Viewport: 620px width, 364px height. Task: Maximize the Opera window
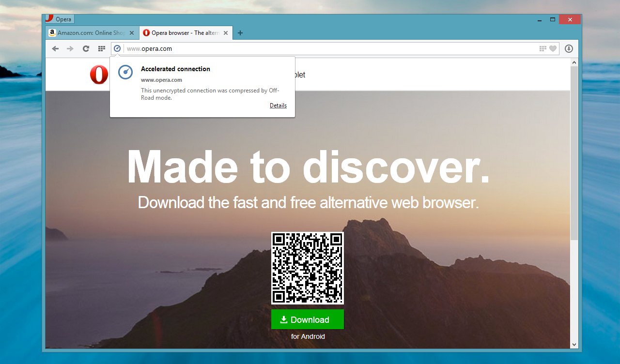pos(553,19)
